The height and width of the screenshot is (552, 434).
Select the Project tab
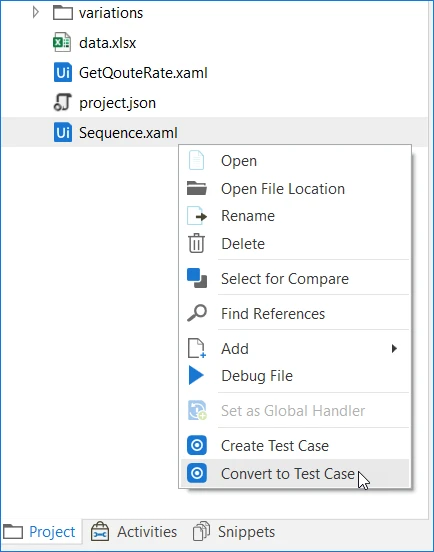click(39, 532)
